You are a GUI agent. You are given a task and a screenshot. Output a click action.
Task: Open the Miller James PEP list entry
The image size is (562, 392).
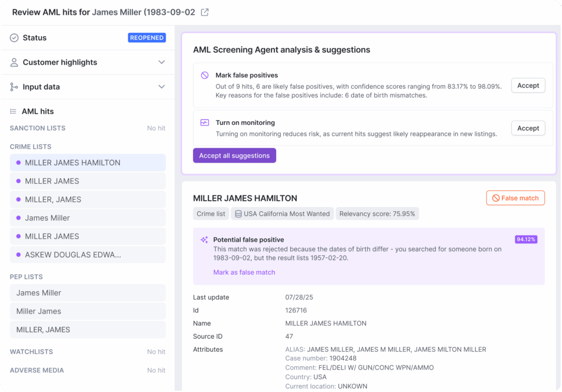point(88,311)
